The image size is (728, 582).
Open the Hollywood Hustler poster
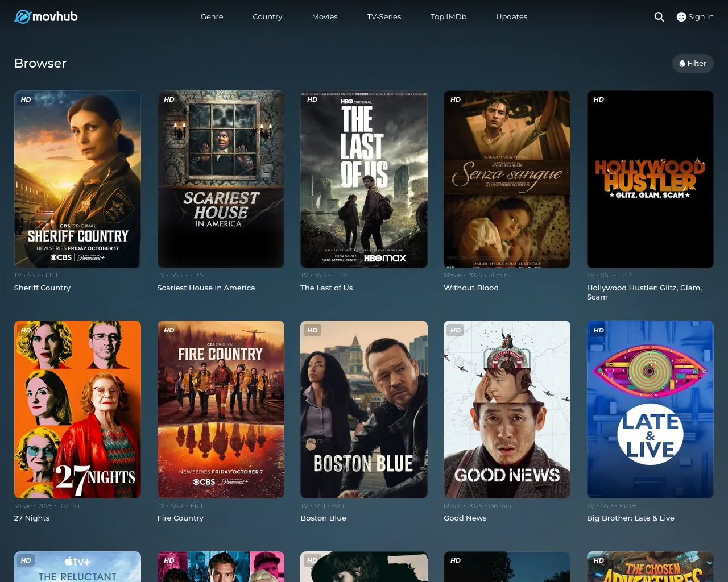coord(650,179)
